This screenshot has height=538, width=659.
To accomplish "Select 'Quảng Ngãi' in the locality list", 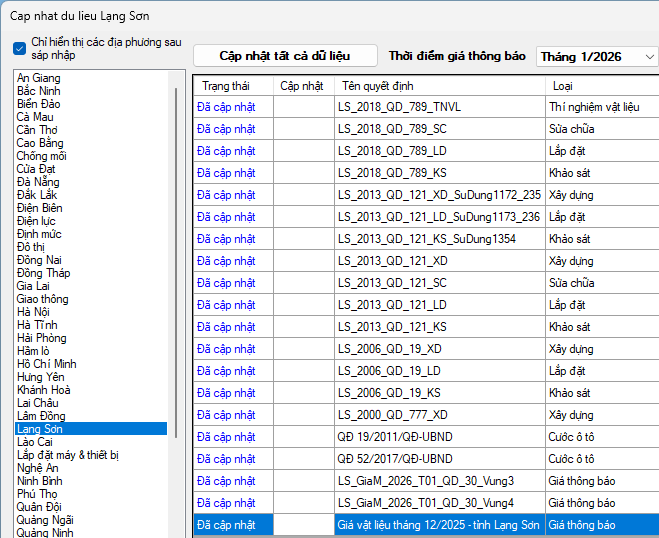I will click(45, 520).
